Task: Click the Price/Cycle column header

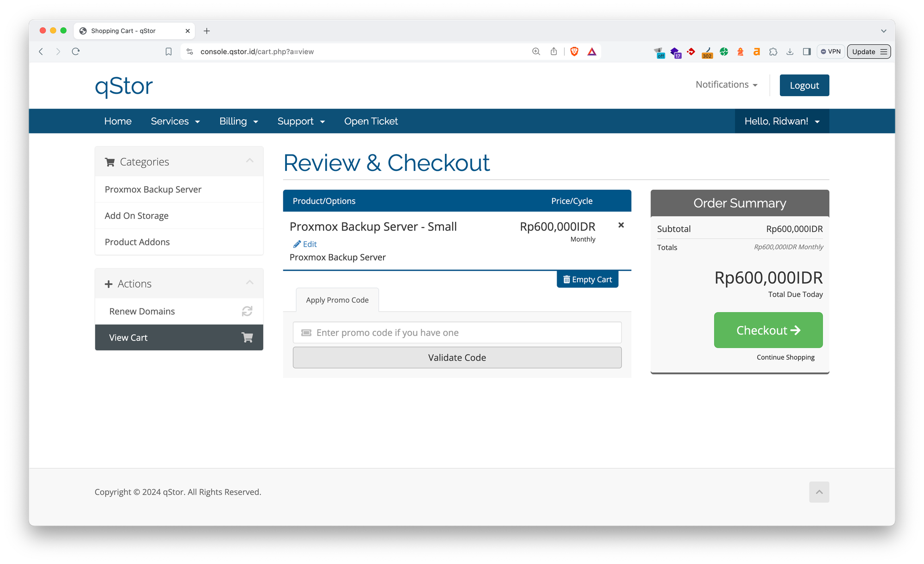Action: 571,201
